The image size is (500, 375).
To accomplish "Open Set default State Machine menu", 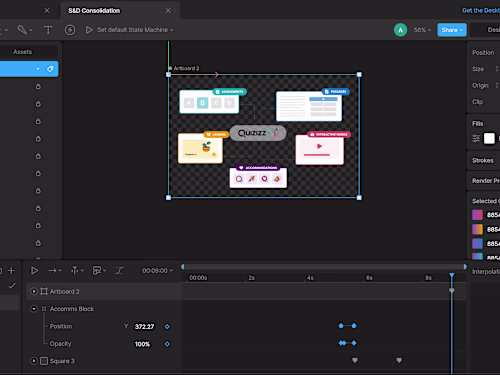I will point(135,30).
